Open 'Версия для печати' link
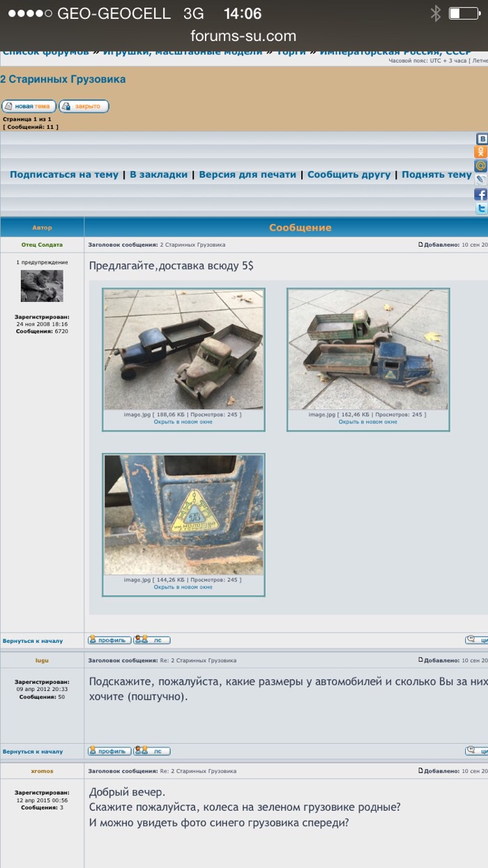The width and height of the screenshot is (488, 868). point(247,174)
